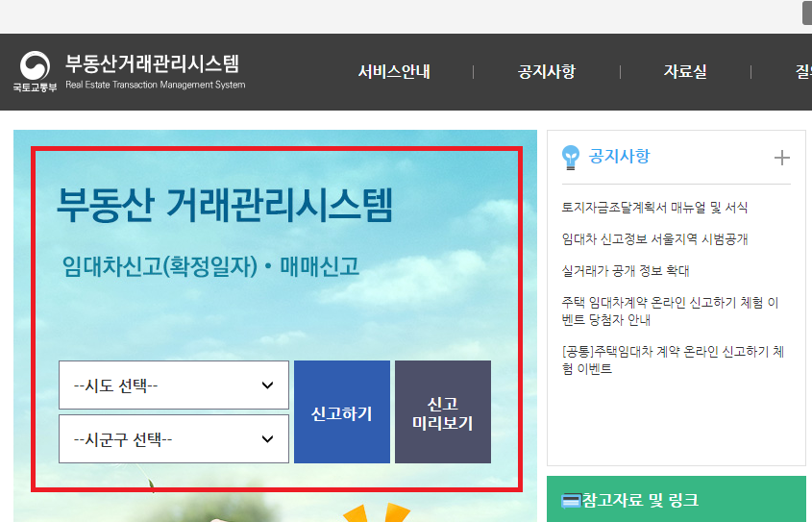
Task: Click the lightbulb icon beside 공지사항
Action: point(570,158)
